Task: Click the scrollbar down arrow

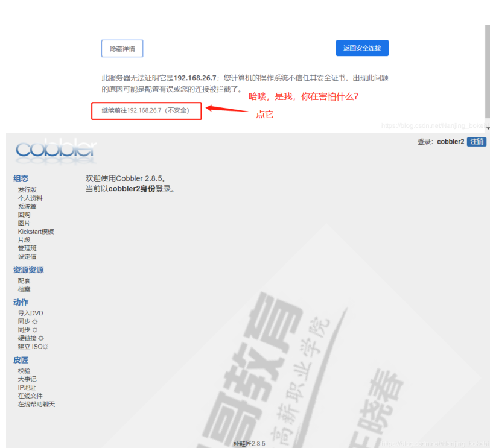Action: click(488, 128)
